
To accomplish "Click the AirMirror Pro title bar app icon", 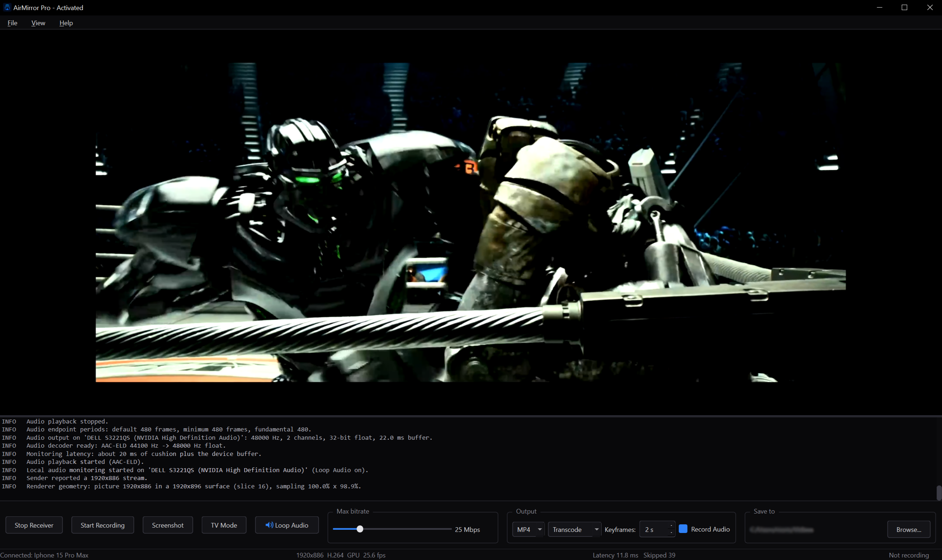I will tap(7, 8).
